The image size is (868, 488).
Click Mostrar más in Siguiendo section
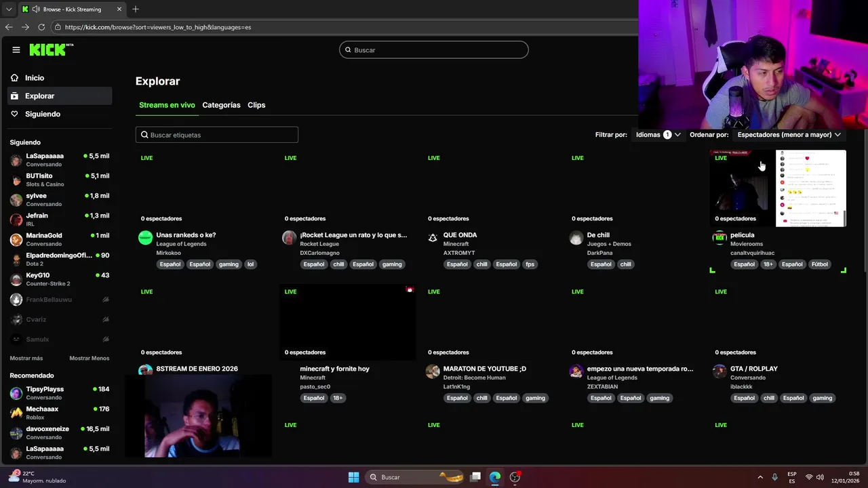[x=26, y=358]
